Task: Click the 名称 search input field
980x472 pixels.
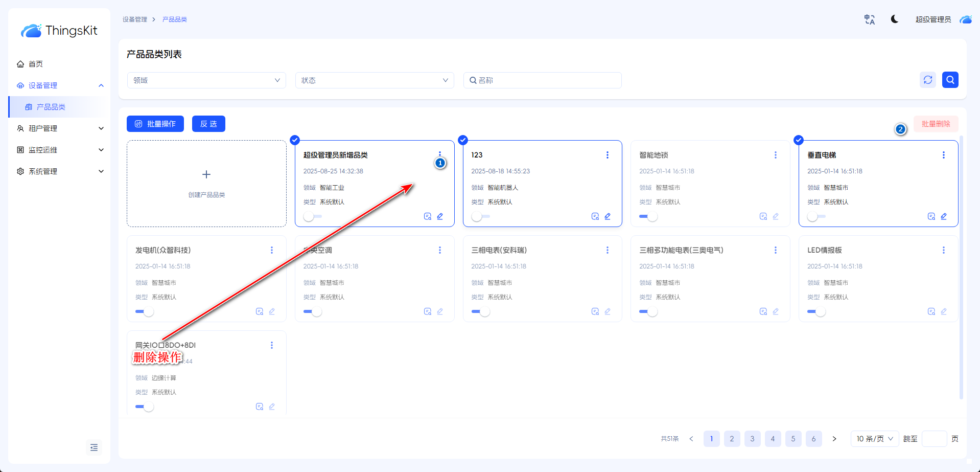Action: pos(547,80)
